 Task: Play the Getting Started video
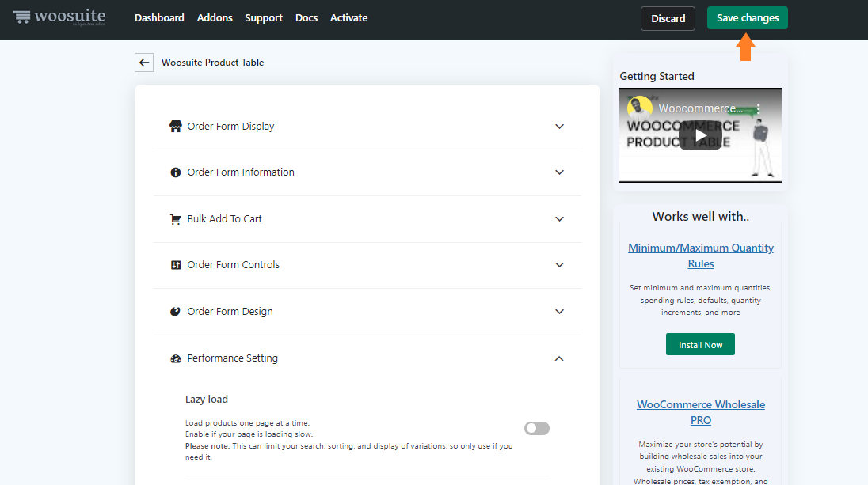coord(700,135)
